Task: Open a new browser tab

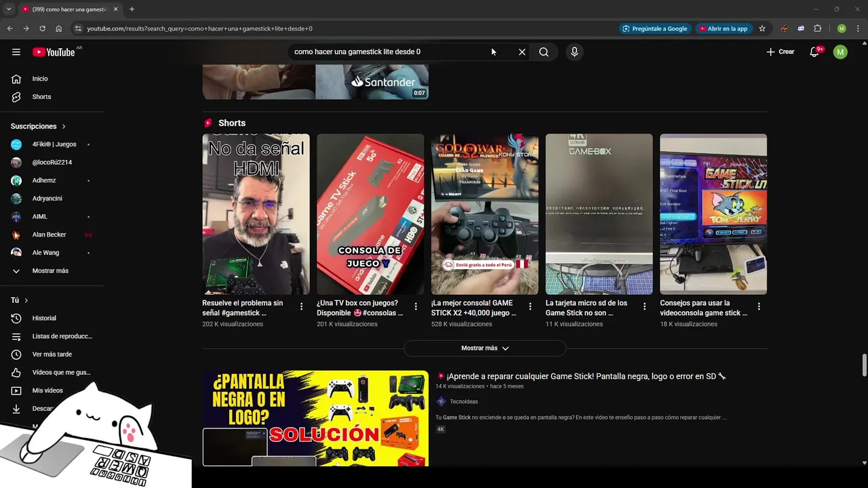Action: (x=132, y=9)
